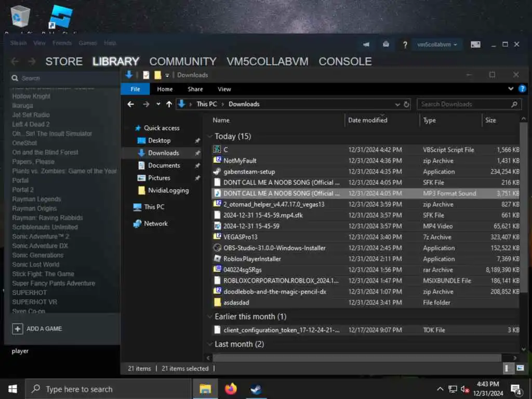Expand the ribbon with the chevron
Image resolution: width=532 pixels, height=399 pixels.
point(511,89)
